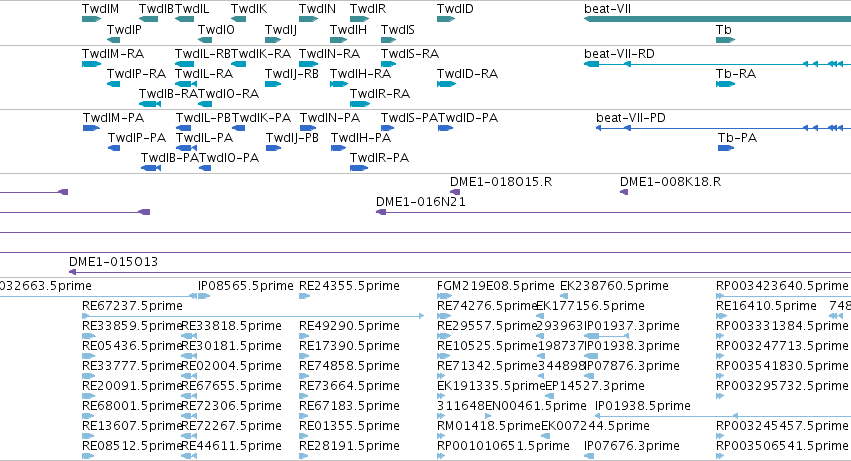The image size is (851, 461).
Task: Click the RP003245457.5prime EST label
Action: [782, 427]
